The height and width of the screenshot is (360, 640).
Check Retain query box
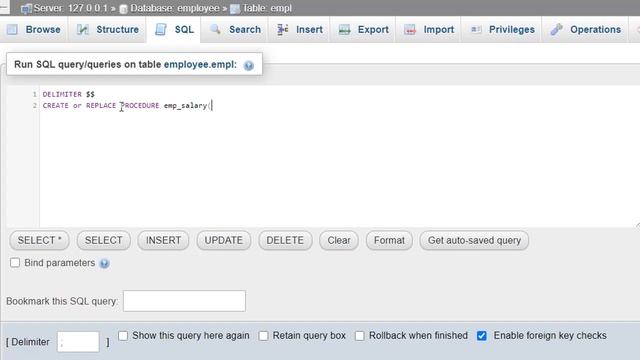[x=264, y=336]
